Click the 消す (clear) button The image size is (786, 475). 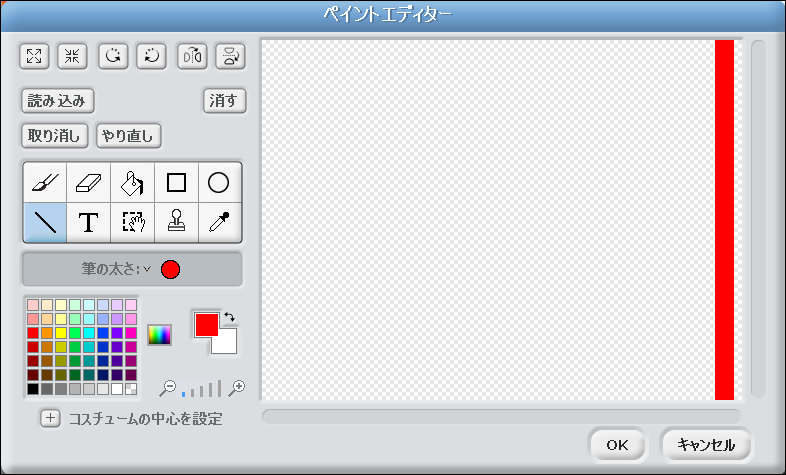coord(225,101)
